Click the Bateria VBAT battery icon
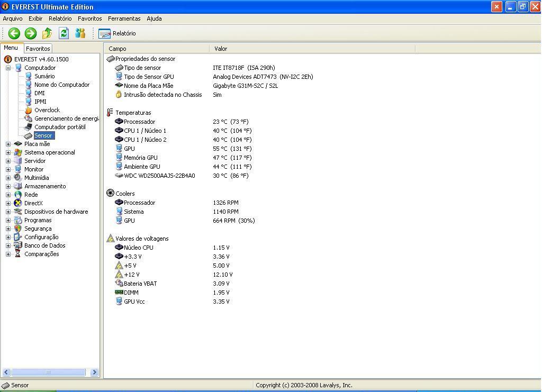This screenshot has height=392, width=542. (x=119, y=283)
